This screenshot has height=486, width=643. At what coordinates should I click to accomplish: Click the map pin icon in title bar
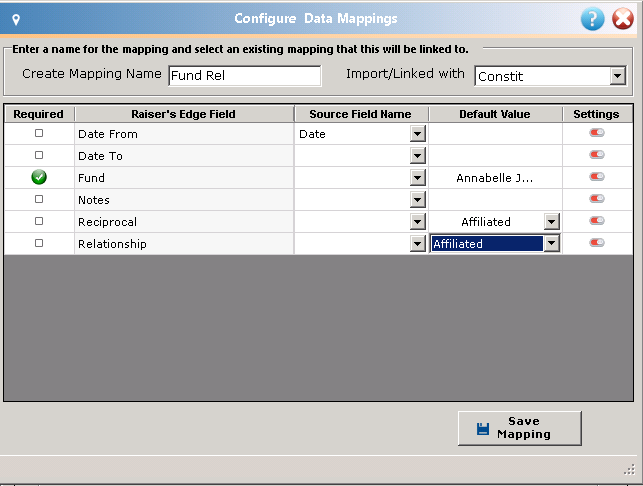[16, 19]
